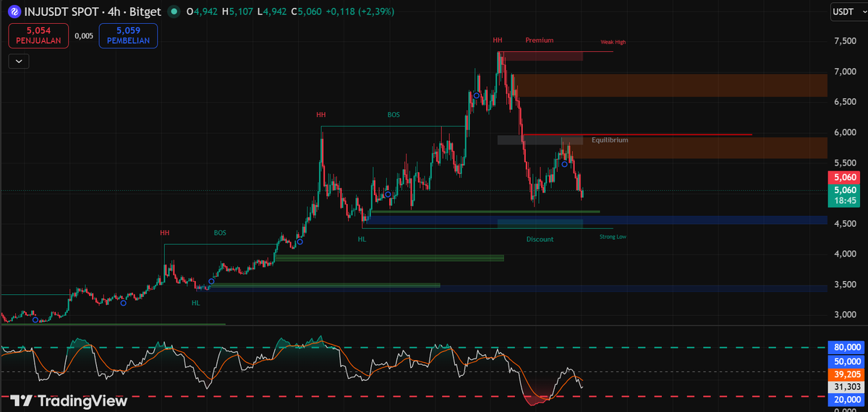Click the 7,500 price axis label
This screenshot has width=868, height=412.
click(844, 42)
